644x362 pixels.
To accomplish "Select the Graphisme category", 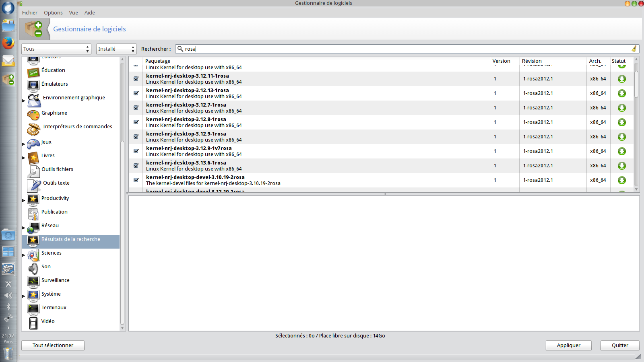I will 54,113.
